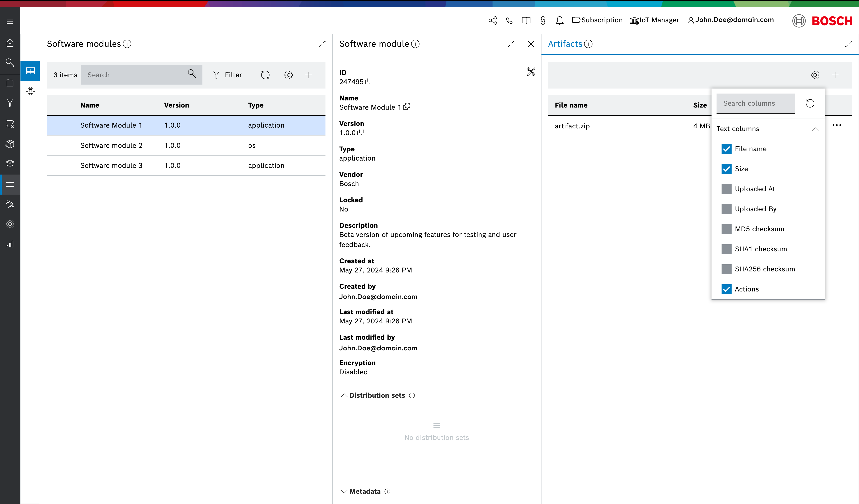
Task: Uncheck the Size column checkbox
Action: (x=726, y=169)
